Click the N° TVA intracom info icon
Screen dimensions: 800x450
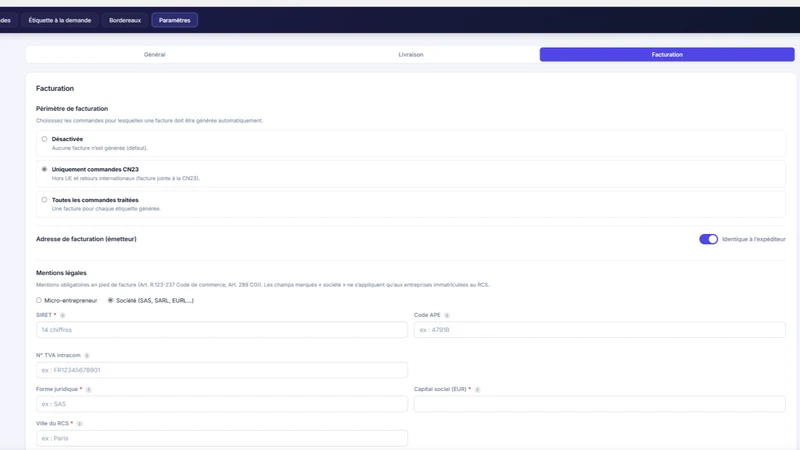[x=87, y=356]
